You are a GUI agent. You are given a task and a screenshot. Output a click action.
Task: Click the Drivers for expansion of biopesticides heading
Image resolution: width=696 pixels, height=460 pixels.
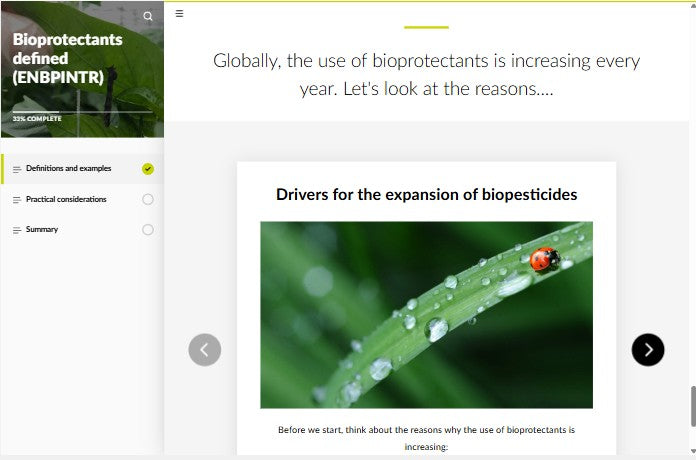(x=426, y=194)
